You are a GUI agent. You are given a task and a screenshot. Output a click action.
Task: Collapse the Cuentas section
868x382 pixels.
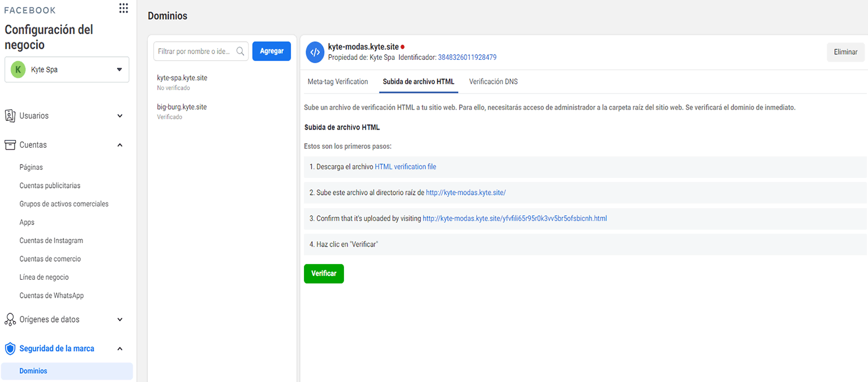pos(120,145)
